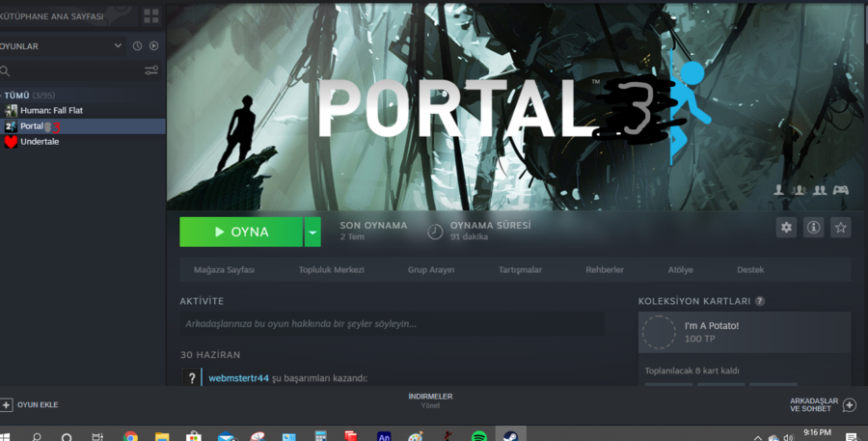Image resolution: width=868 pixels, height=441 pixels.
Task: Click the search magnifier icon
Action: (5, 70)
